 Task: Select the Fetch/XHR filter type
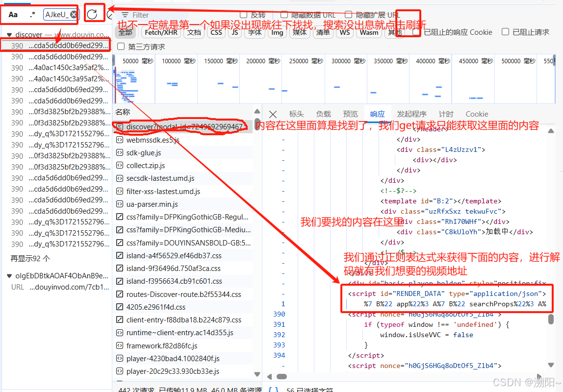point(161,33)
